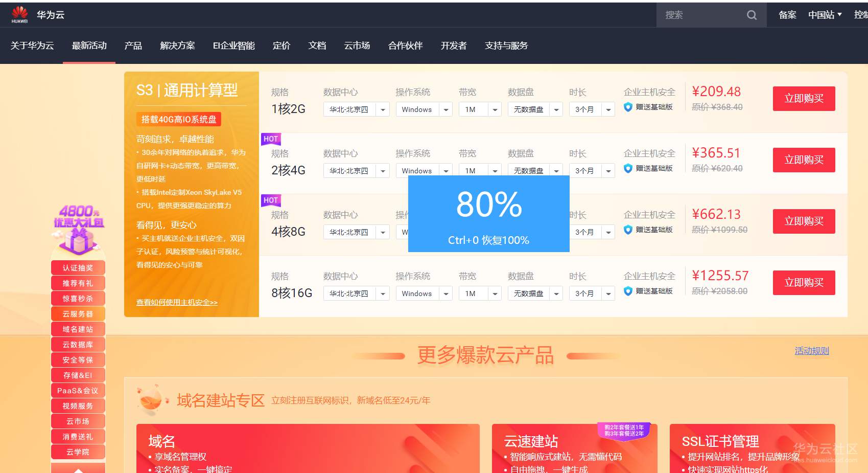Buy the 8核16G server with 立即购买
The height and width of the screenshot is (473, 868).
click(804, 283)
